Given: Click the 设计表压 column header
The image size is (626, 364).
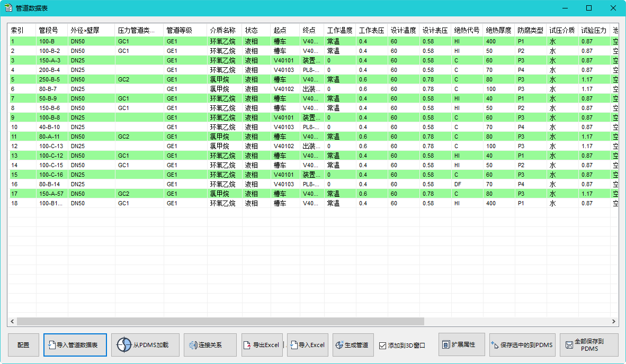Looking at the screenshot, I should (x=435, y=30).
